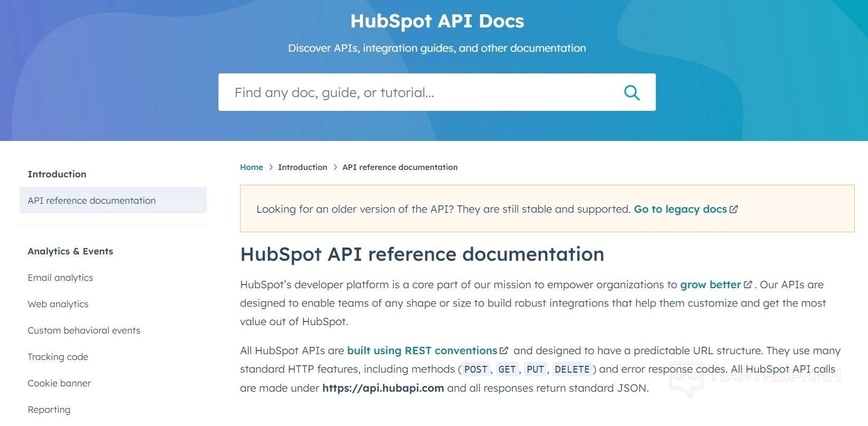Open the built using REST conventions link

(422, 351)
